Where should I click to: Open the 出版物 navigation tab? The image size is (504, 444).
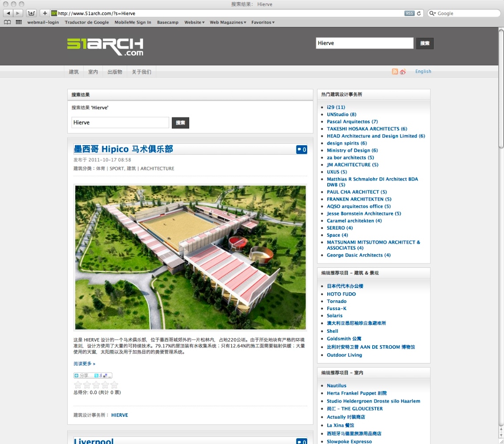tap(115, 72)
